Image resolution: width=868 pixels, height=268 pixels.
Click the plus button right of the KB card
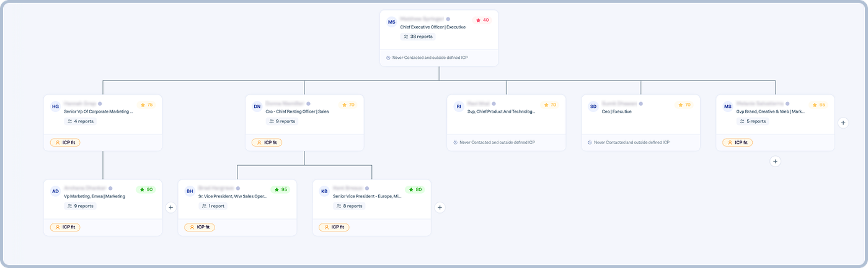pos(440,208)
